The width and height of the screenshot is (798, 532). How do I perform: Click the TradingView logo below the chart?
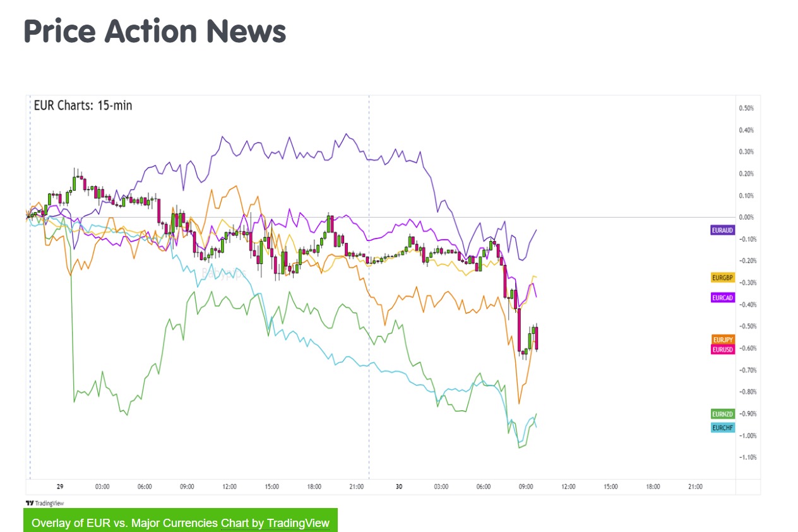click(44, 503)
